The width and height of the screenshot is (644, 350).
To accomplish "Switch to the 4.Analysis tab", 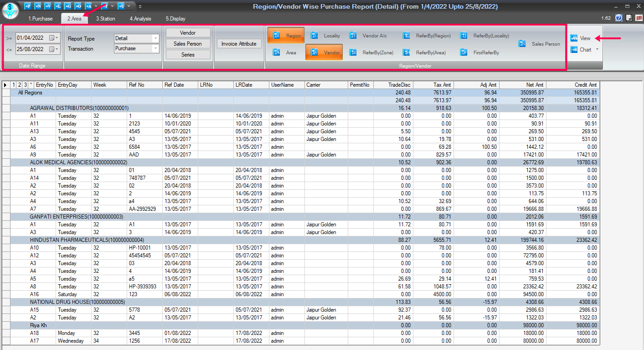I will 140,19.
